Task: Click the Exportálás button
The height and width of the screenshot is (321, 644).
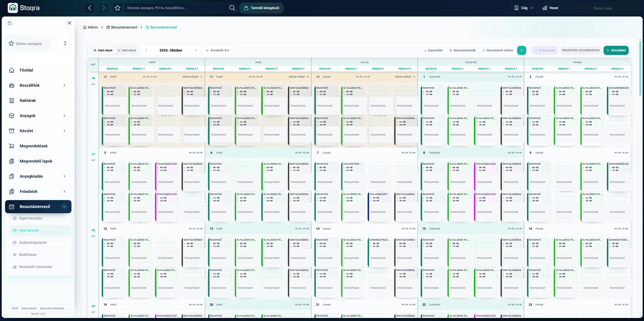Action: point(433,50)
